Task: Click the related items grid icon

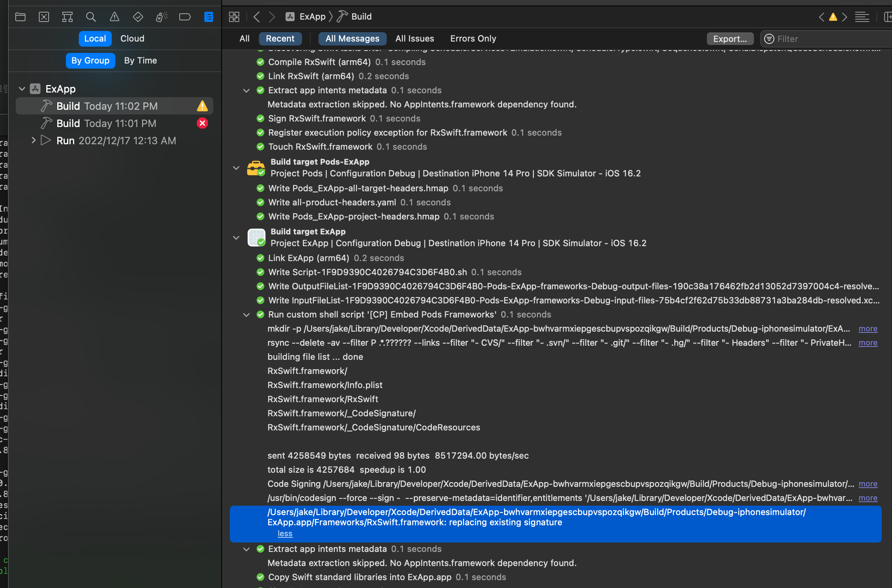Action: pyautogui.click(x=234, y=17)
